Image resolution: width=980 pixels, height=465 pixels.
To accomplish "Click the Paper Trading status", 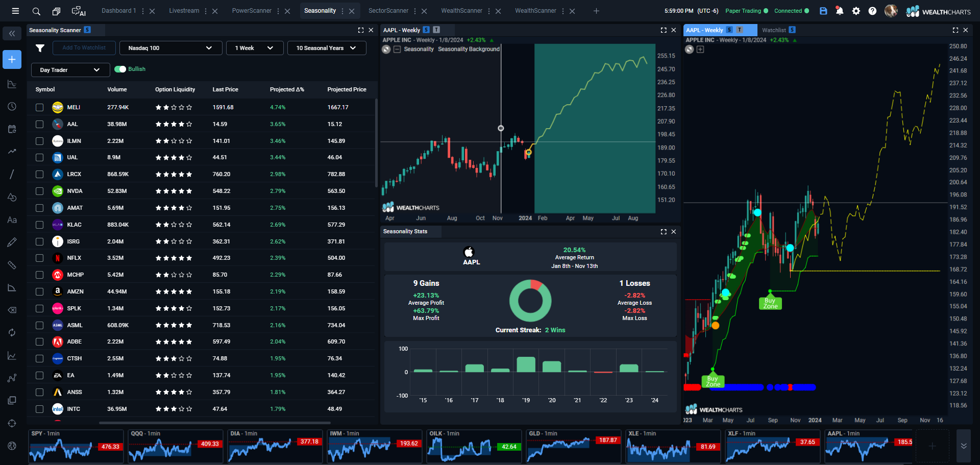I will [x=746, y=11].
